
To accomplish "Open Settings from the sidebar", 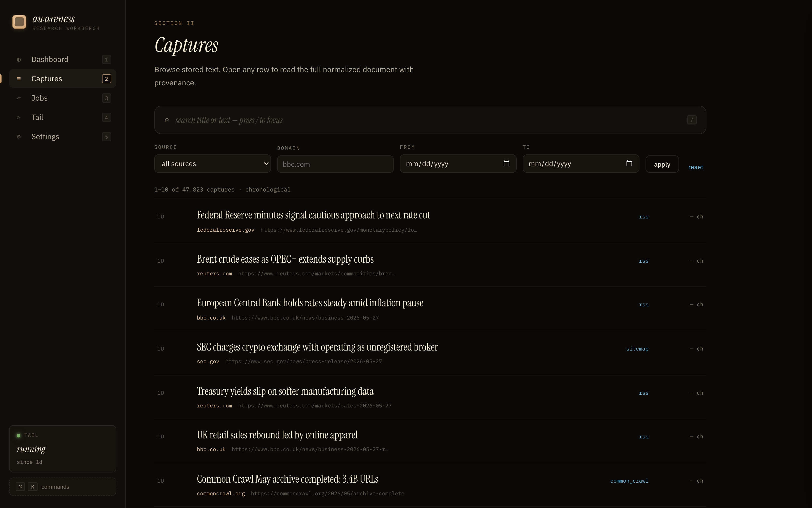I will tap(63, 137).
